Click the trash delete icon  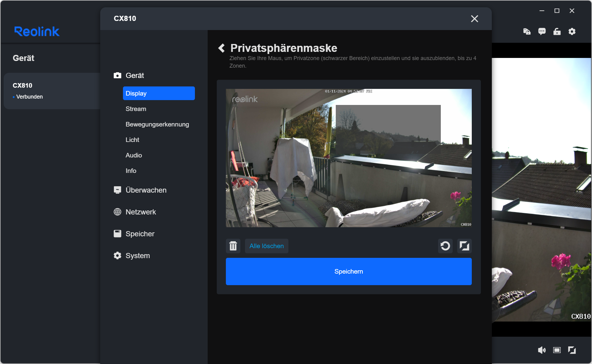(233, 246)
